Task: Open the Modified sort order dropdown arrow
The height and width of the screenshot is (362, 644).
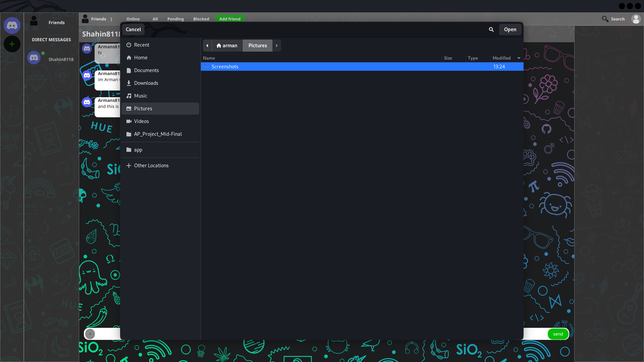Action: click(519, 58)
